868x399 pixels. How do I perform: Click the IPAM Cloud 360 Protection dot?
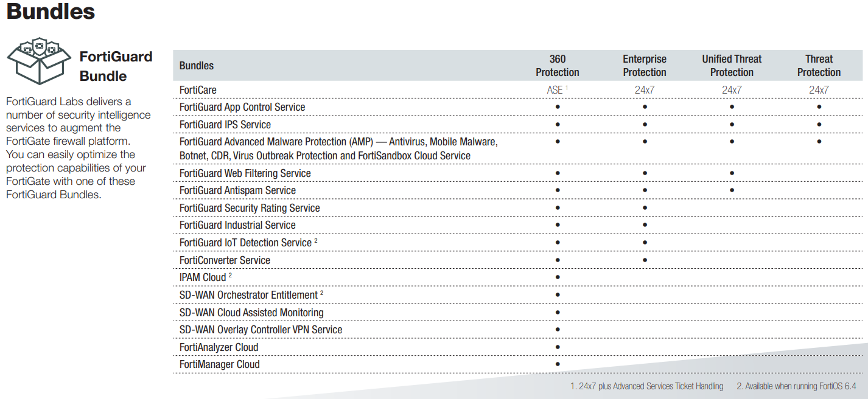click(x=558, y=277)
